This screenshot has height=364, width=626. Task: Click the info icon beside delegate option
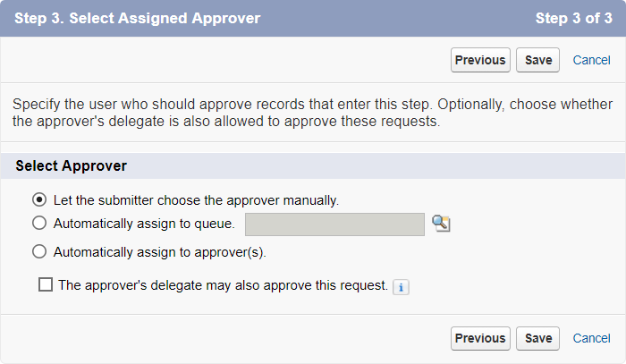click(402, 287)
